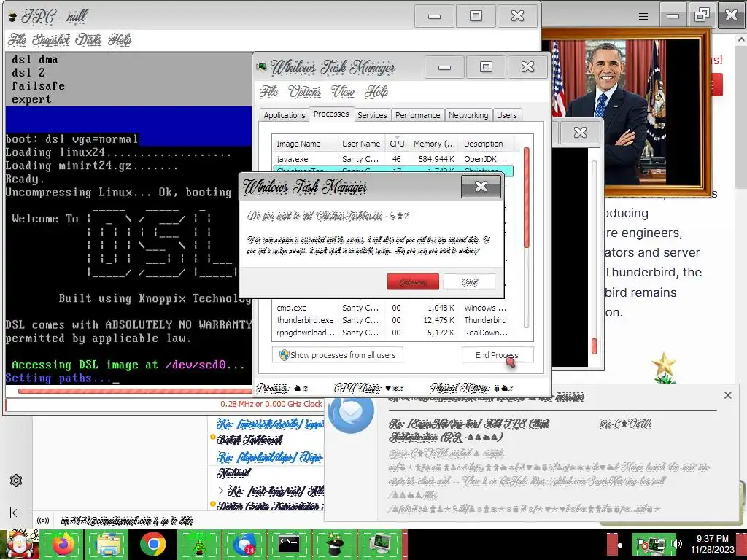The height and width of the screenshot is (560, 747).
Task: Cancel the end process dialog
Action: [x=469, y=281]
